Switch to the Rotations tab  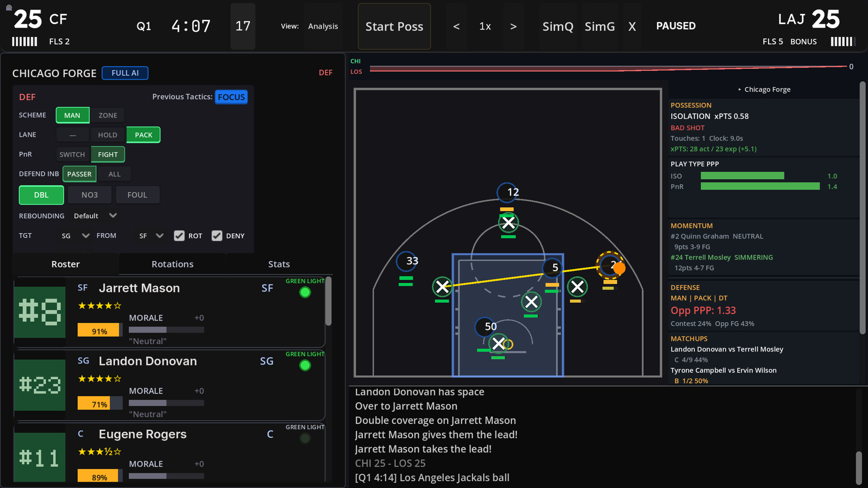point(172,264)
